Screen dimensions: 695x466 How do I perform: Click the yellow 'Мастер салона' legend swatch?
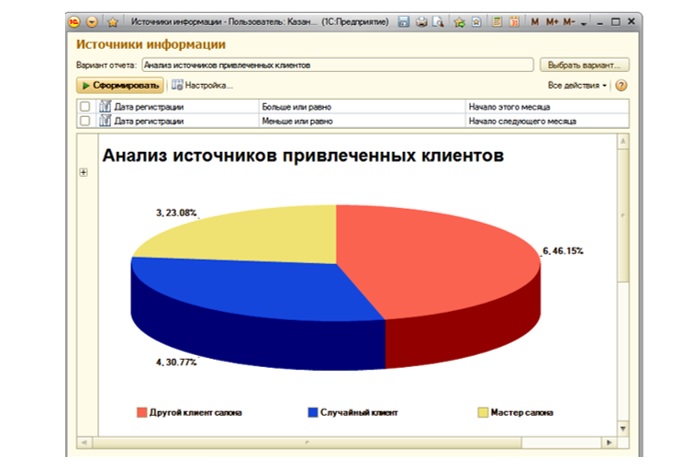pos(483,412)
